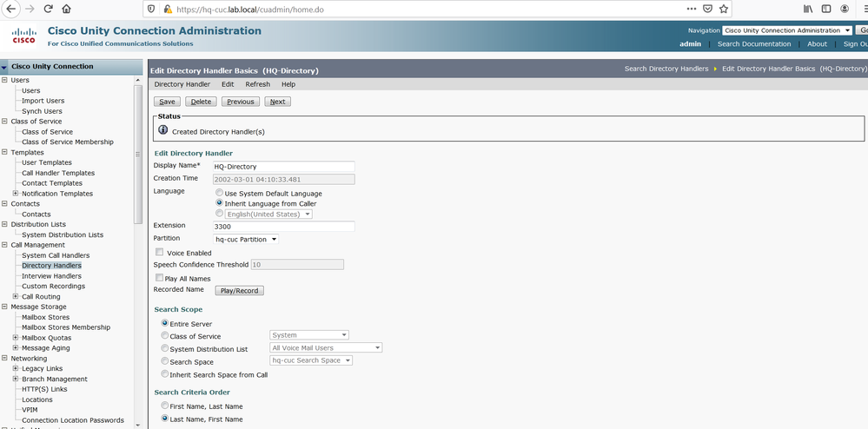Image resolution: width=868 pixels, height=429 pixels.
Task: Open Search Documentation link
Action: (x=754, y=43)
